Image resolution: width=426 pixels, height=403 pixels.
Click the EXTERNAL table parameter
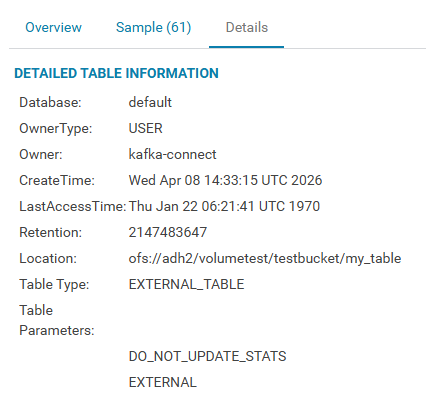(x=163, y=382)
